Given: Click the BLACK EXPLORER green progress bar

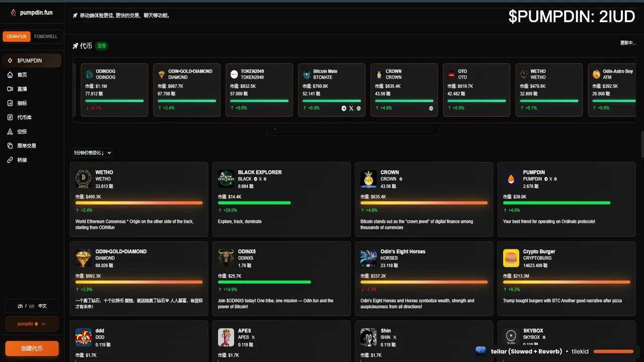Looking at the screenshot, I should tap(254, 203).
